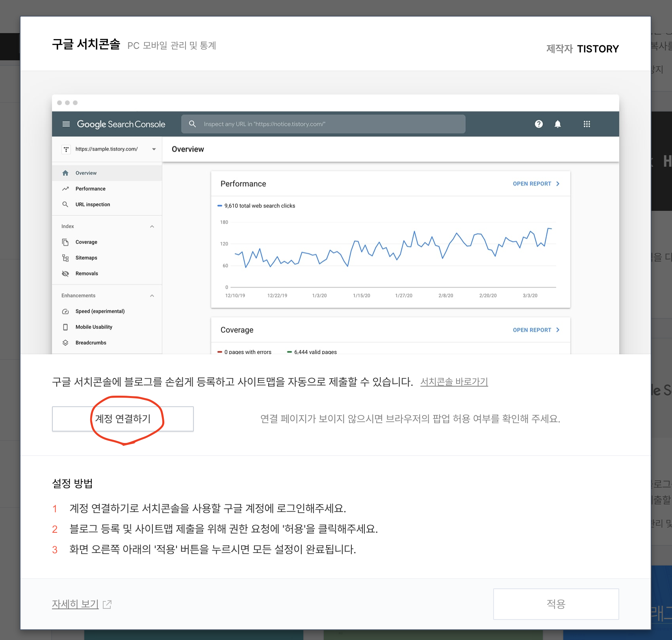Select Breadcrumbs in the sidebar
This screenshot has height=640, width=672.
107,343
